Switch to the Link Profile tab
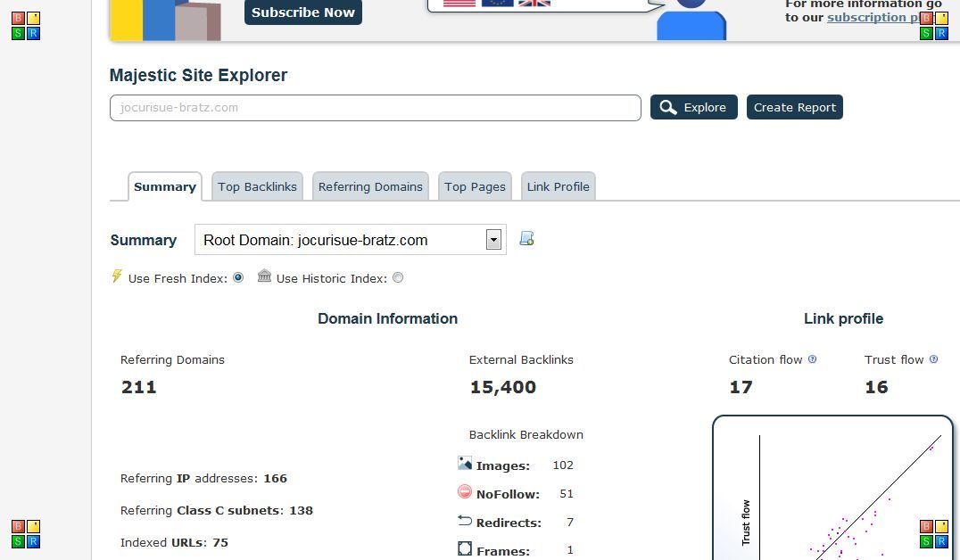 coord(559,186)
